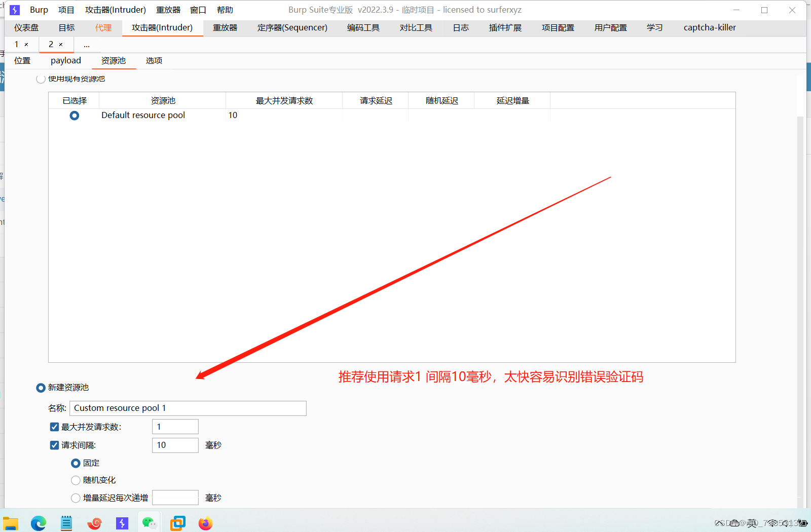Open the Burp menu
811x532 pixels.
tap(39, 10)
